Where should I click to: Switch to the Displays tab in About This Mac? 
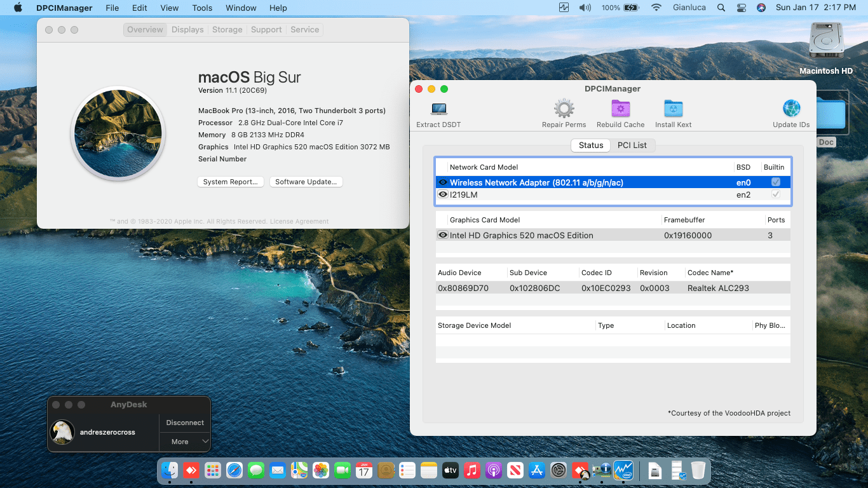click(187, 30)
